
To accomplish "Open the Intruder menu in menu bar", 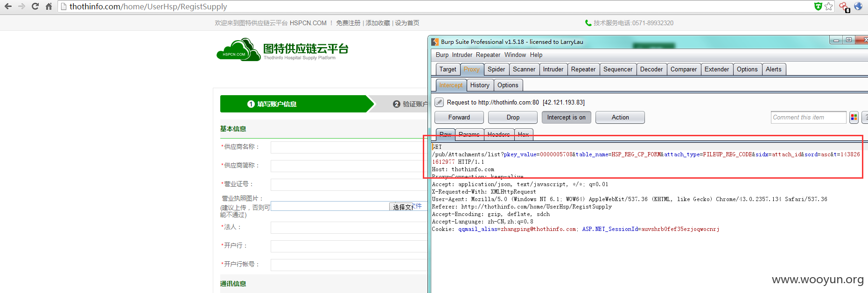I will tap(462, 55).
